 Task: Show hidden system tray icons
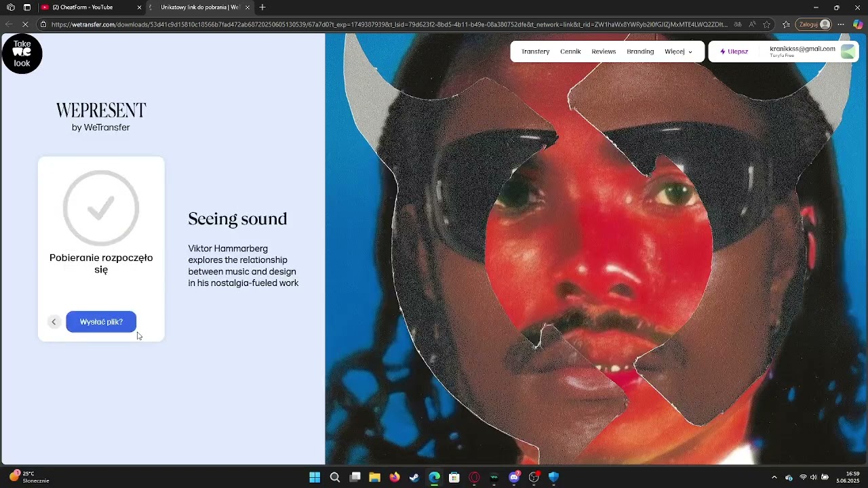[774, 477]
